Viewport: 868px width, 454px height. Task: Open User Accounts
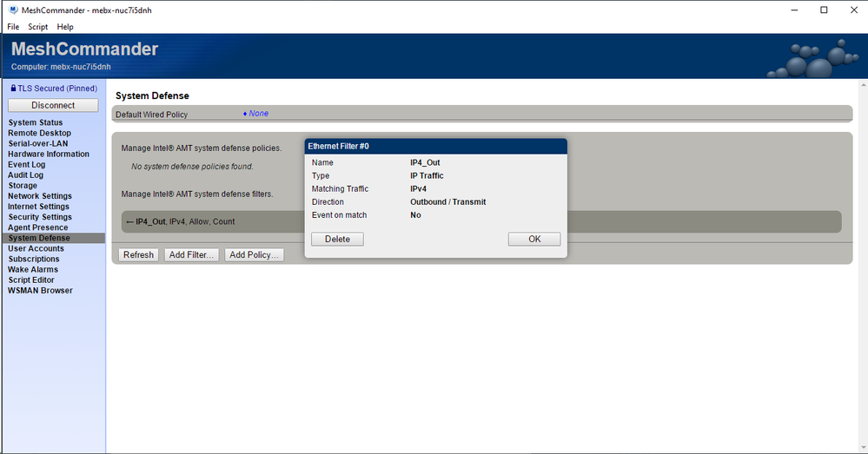pyautogui.click(x=36, y=249)
